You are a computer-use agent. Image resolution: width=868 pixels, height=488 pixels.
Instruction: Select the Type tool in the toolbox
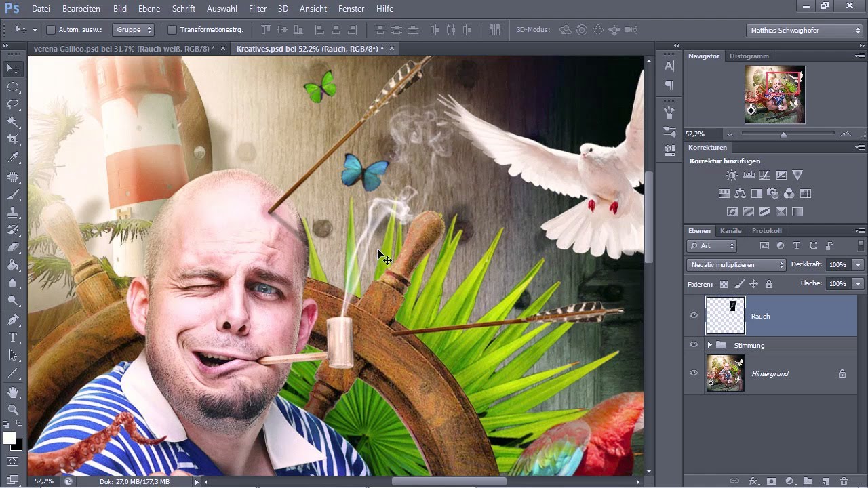pyautogui.click(x=13, y=338)
